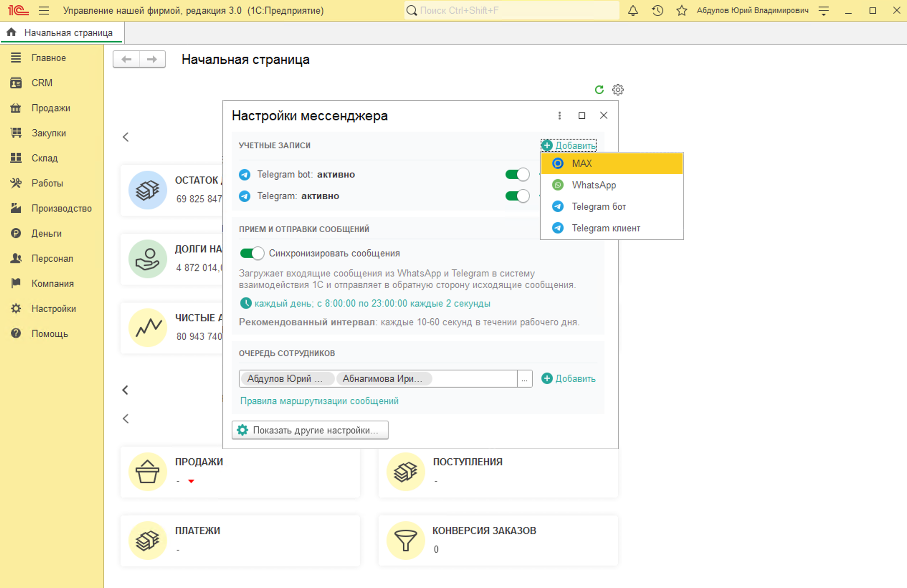The image size is (907, 588).
Task: Click the green refresh icon
Action: click(x=599, y=90)
